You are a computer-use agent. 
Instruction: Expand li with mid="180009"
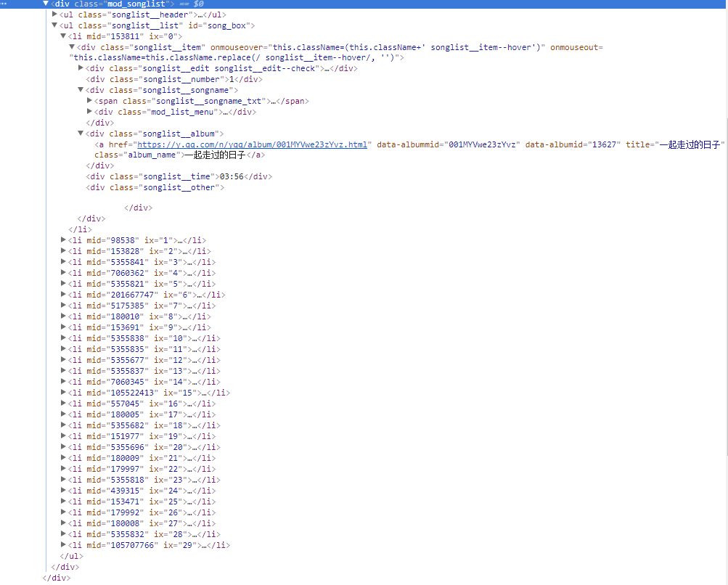tap(63, 458)
